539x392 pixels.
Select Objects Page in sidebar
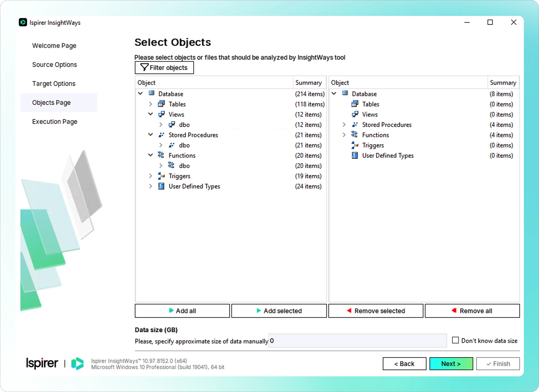(59, 102)
